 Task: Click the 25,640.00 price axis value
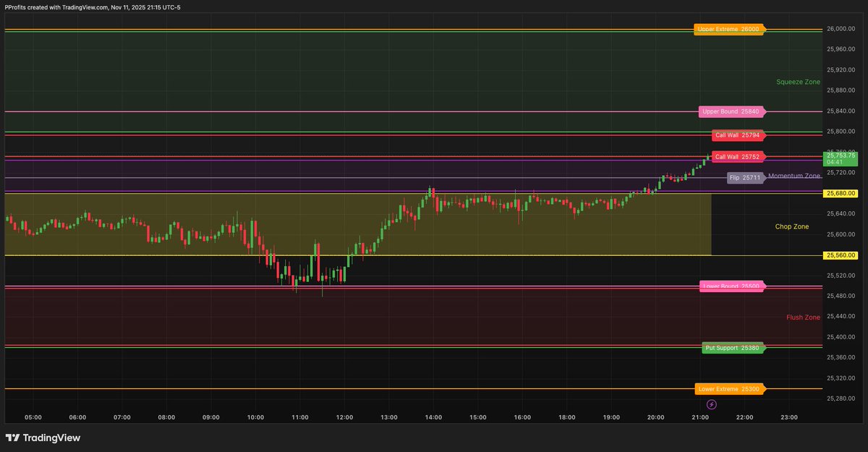[841, 213]
